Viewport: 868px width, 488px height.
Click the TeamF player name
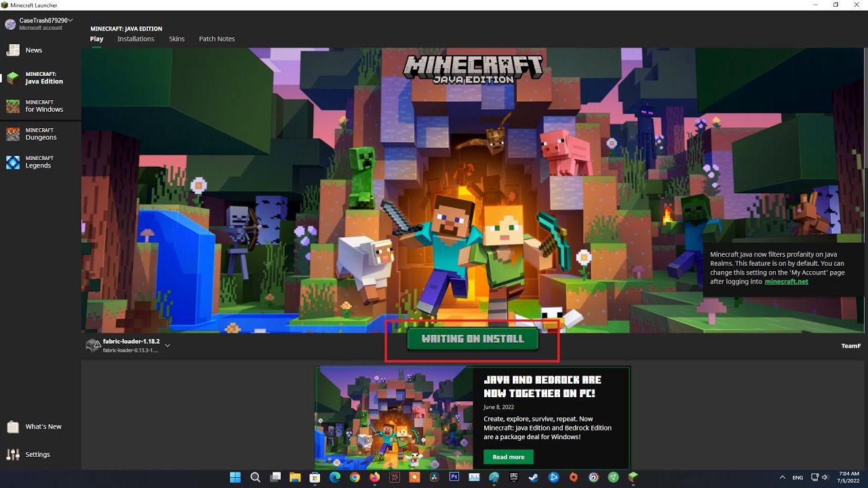850,346
